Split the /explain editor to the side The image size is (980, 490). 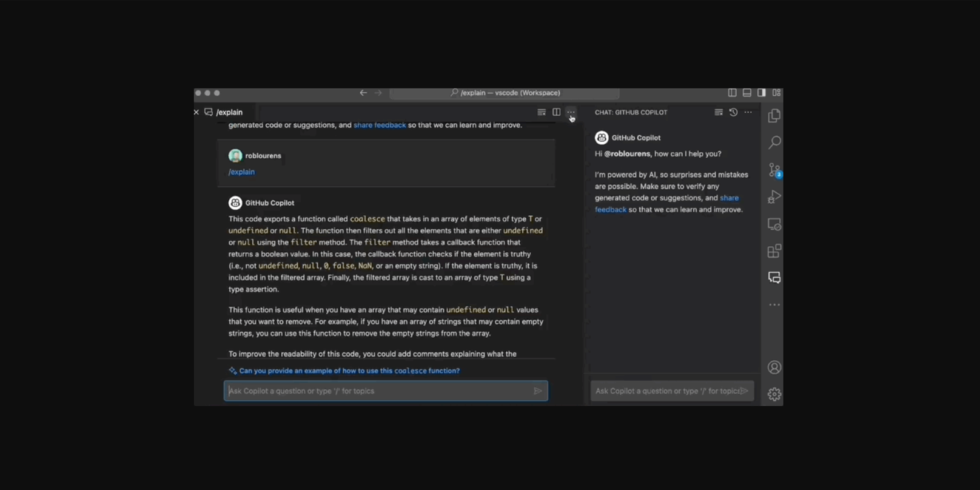556,112
